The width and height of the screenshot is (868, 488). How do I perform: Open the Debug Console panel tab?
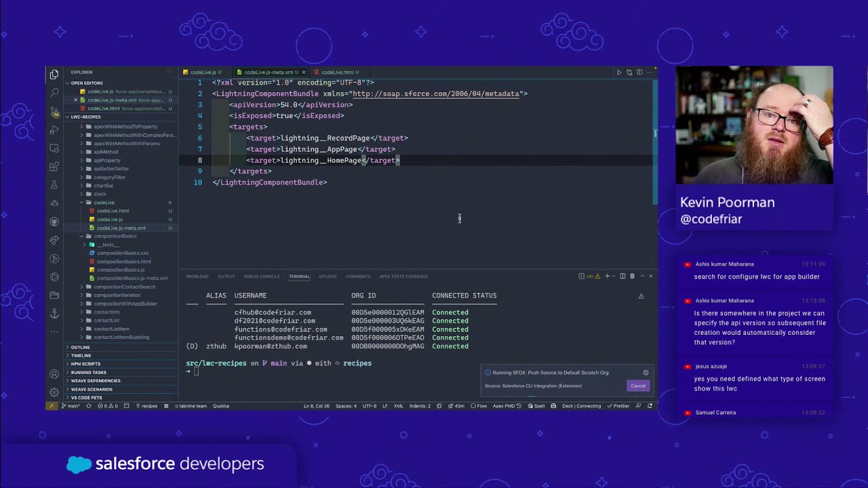pos(262,277)
